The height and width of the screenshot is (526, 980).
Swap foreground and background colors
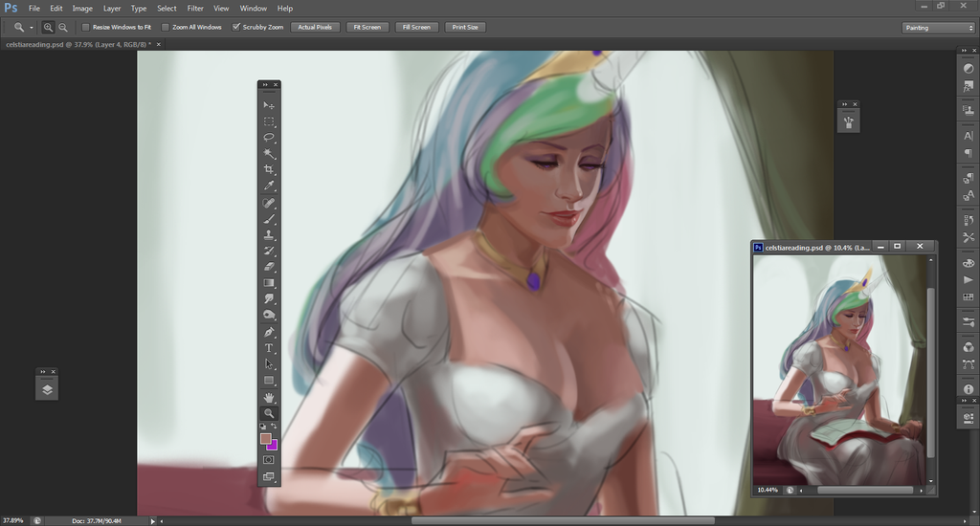pyautogui.click(x=274, y=427)
